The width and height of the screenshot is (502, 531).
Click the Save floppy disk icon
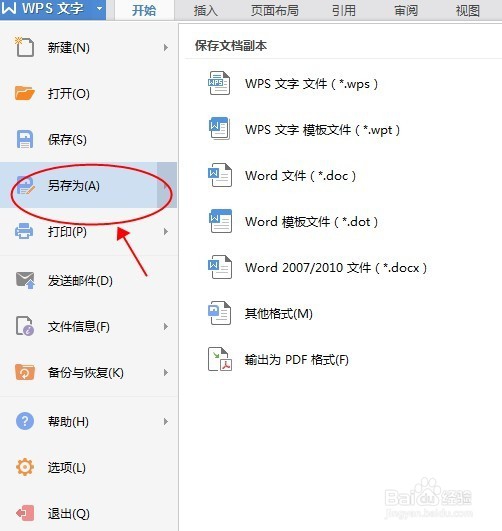[x=25, y=139]
